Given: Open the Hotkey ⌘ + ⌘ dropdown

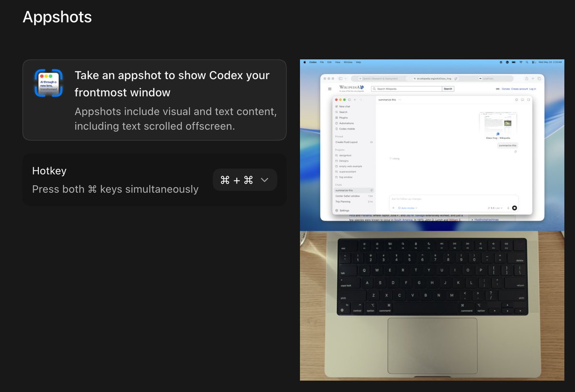Looking at the screenshot, I should (x=244, y=180).
